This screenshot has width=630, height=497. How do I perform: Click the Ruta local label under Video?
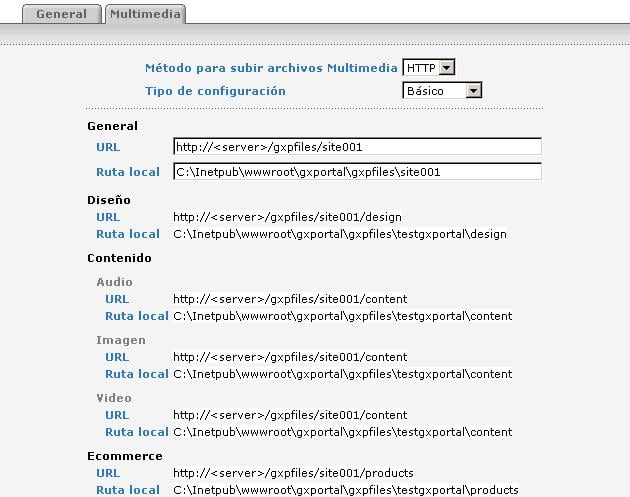pyautogui.click(x=137, y=432)
